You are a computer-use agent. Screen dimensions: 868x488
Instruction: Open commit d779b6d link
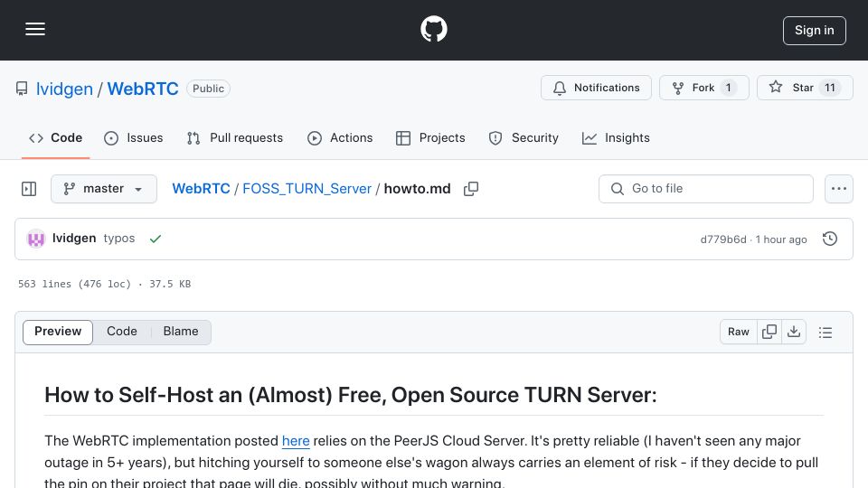723,239
